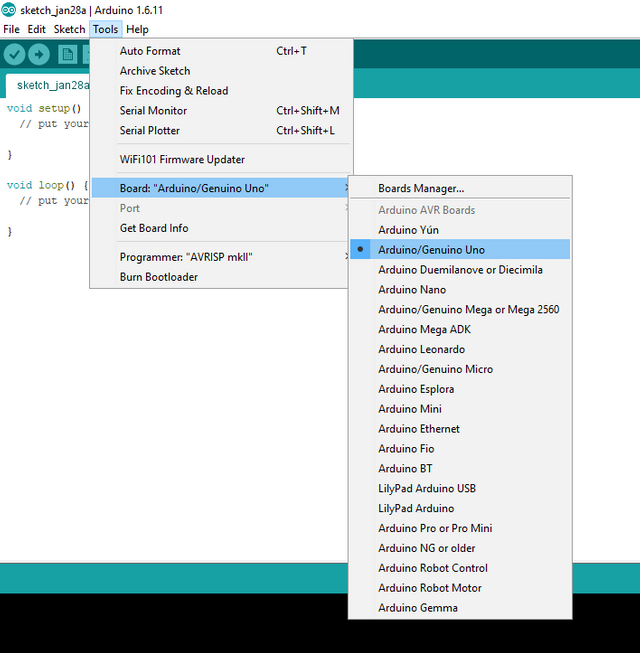The width and height of the screenshot is (640, 653).
Task: Select Arduino Yún board
Action: click(460, 230)
